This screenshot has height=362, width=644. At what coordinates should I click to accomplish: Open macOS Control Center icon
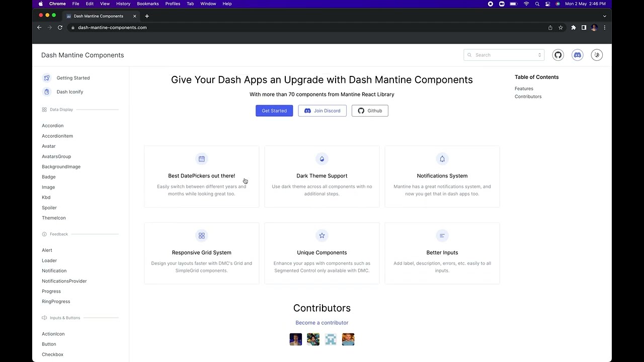tap(547, 4)
